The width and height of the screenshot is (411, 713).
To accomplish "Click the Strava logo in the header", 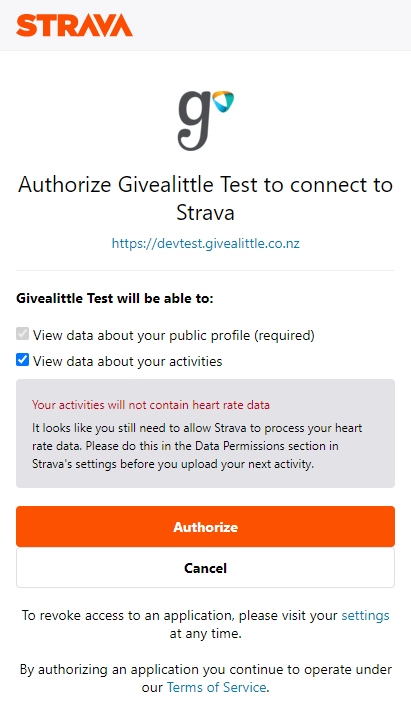I will pyautogui.click(x=74, y=25).
